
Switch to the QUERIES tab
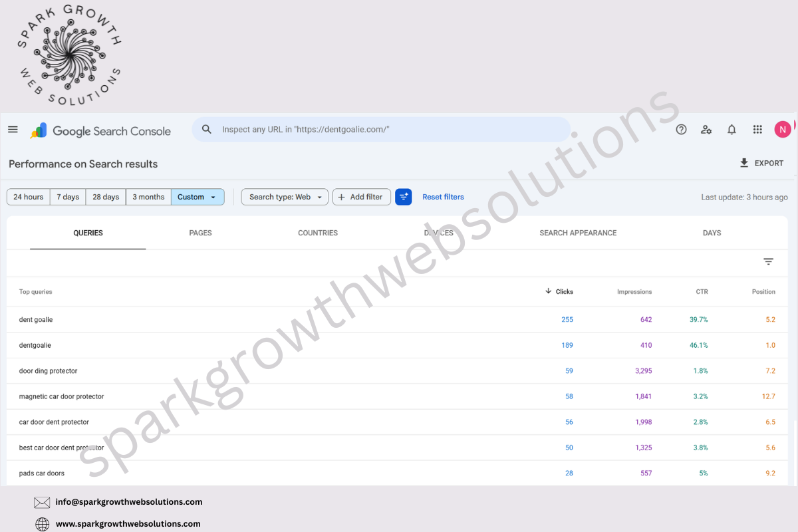coord(88,233)
